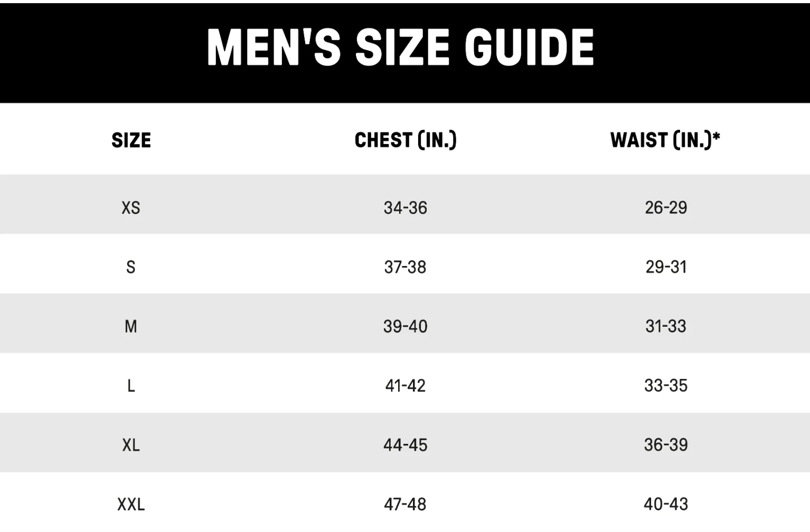This screenshot has height=532, width=810.
Task: Click the MEN'S SIZE GUIDE title
Action: point(401,47)
